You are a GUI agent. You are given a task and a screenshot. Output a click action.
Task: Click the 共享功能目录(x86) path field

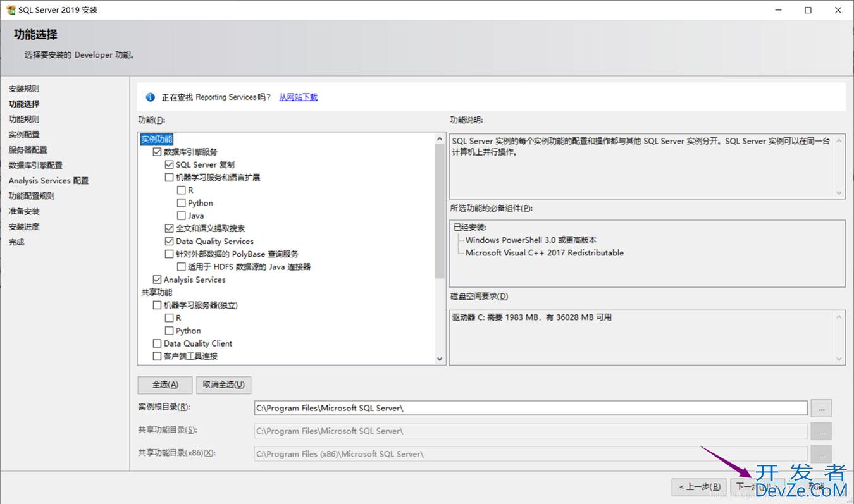point(531,453)
